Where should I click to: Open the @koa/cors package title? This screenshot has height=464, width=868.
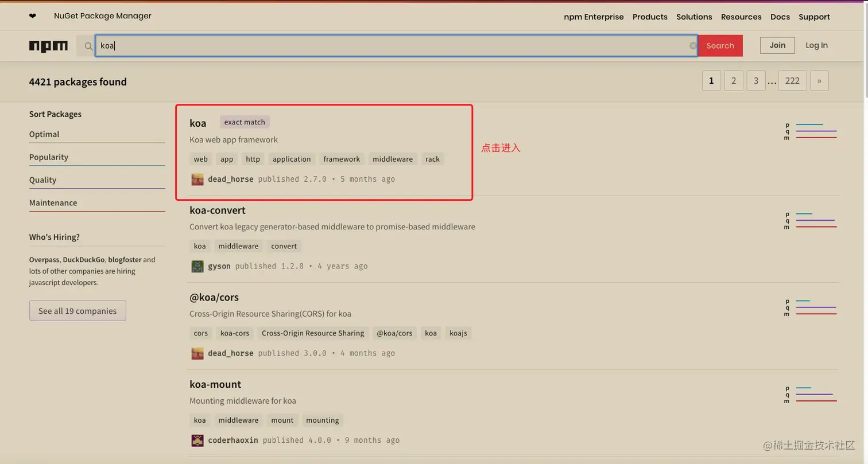tap(214, 298)
